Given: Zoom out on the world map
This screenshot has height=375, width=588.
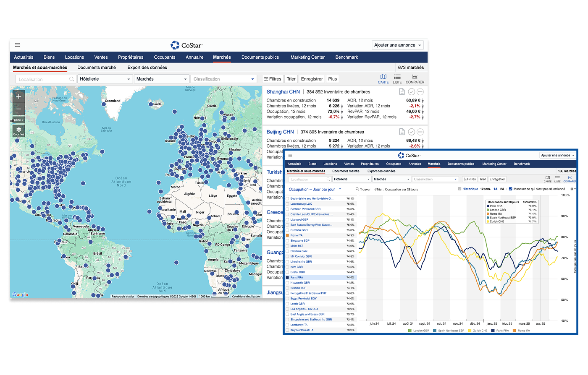Looking at the screenshot, I should 19,109.
